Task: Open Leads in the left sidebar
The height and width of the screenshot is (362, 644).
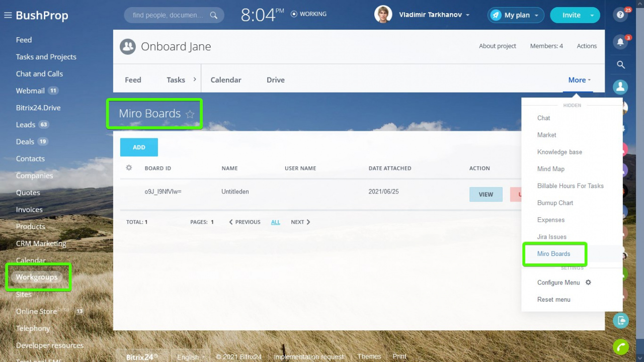Action: [x=25, y=125]
